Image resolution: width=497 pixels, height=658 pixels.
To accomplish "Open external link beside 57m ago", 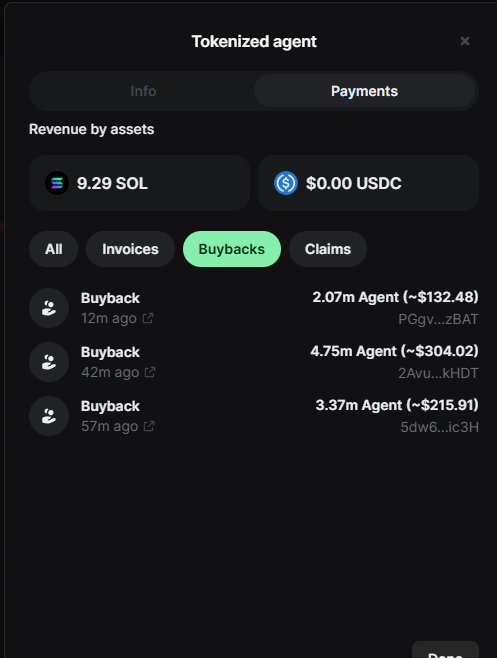I will pos(149,426).
